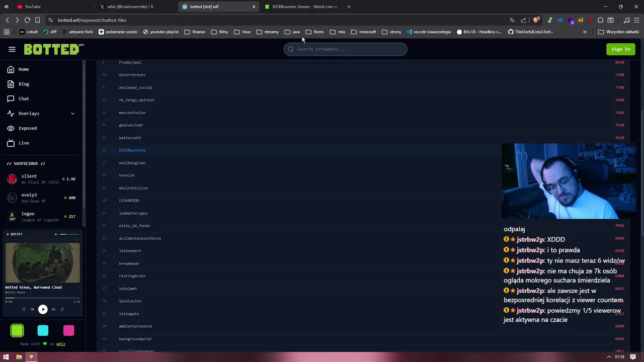Open the page translate icon in address bar
Image resolution: width=644 pixels, height=362 pixels.
coord(512,20)
